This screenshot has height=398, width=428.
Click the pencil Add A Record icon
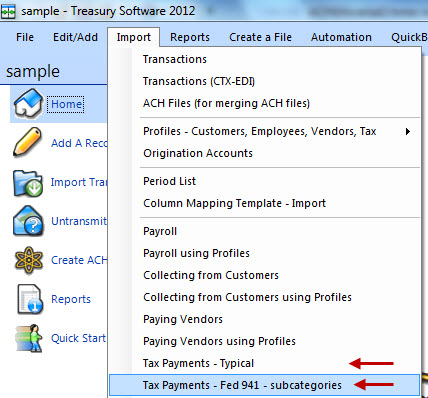coord(27,142)
